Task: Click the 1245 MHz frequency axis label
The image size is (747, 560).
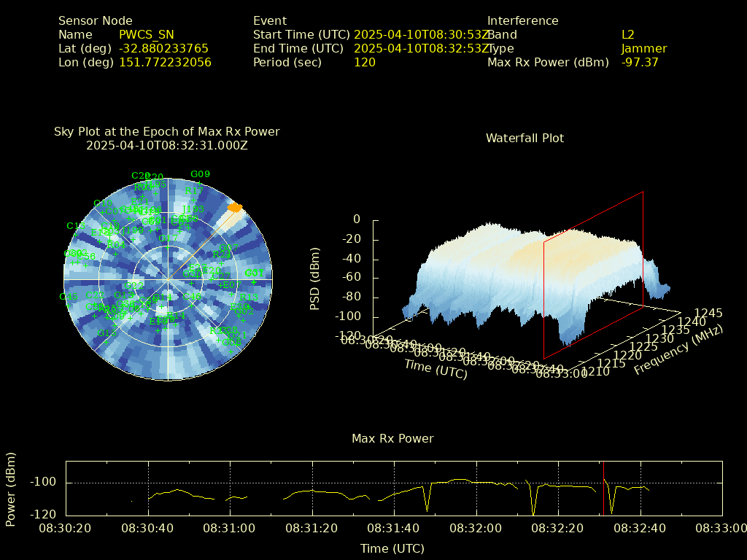Action: pyautogui.click(x=708, y=313)
